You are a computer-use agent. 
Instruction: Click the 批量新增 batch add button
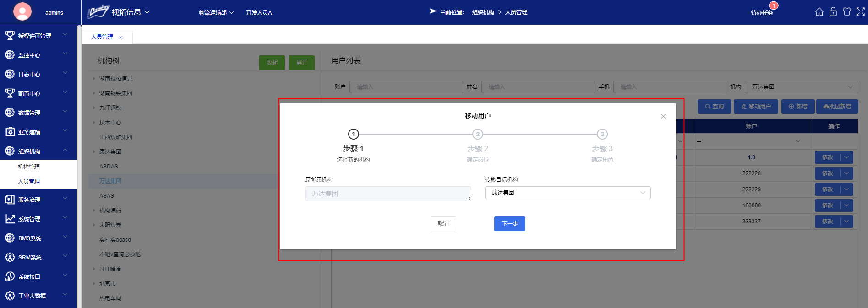point(837,107)
